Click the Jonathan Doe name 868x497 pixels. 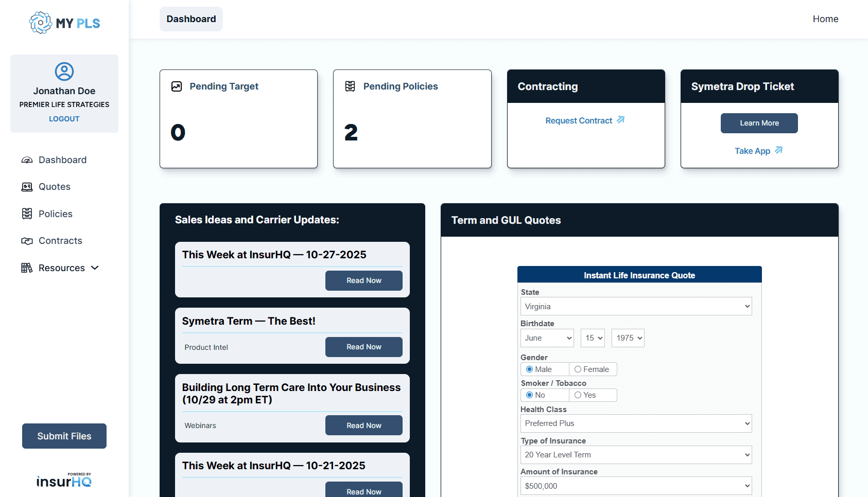[x=64, y=91]
